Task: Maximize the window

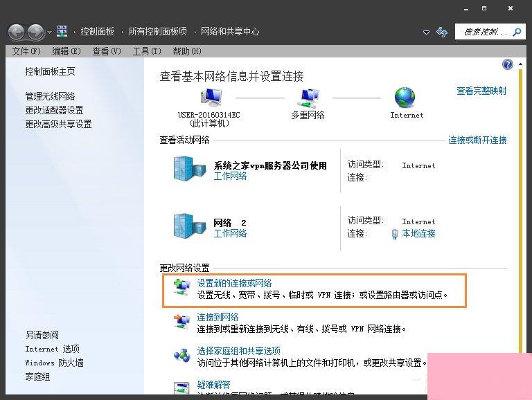Action: click(484, 8)
